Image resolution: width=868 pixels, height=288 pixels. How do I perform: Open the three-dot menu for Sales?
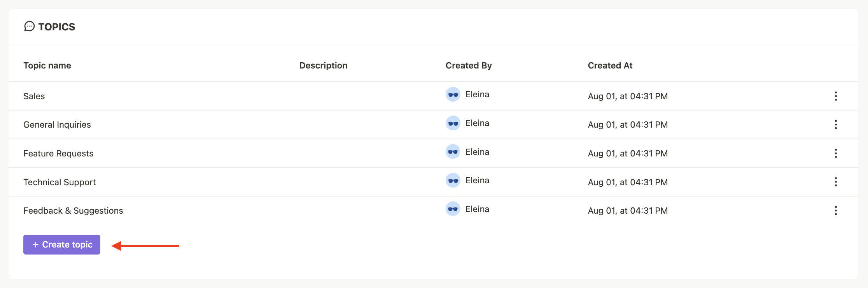point(836,96)
